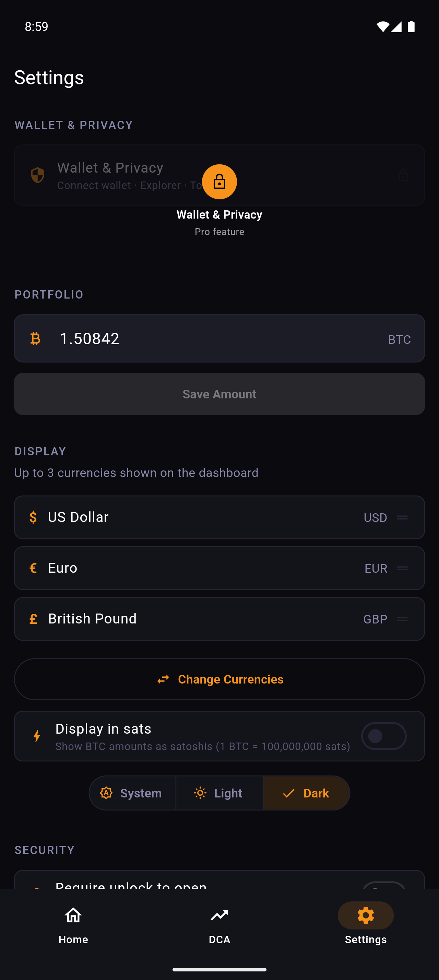Tap Change Currencies button
This screenshot has width=439, height=980.
[x=219, y=679]
